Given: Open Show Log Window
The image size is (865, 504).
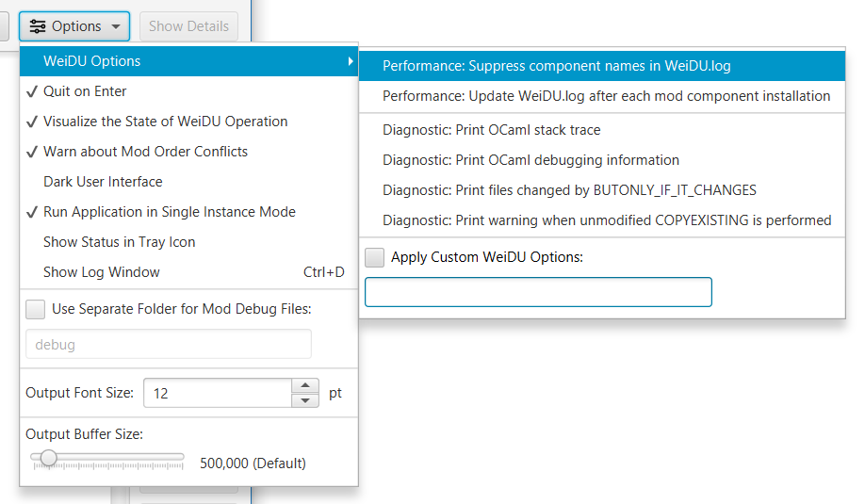Looking at the screenshot, I should [x=102, y=272].
